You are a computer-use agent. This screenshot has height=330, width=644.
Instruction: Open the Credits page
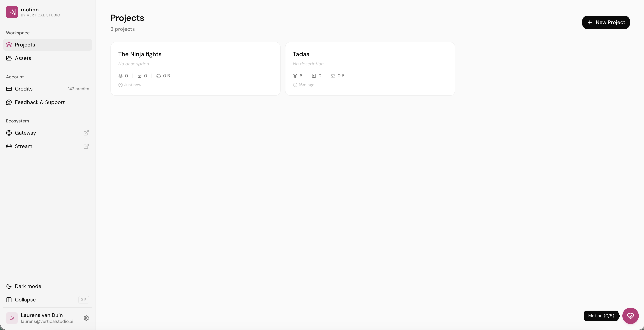click(24, 89)
